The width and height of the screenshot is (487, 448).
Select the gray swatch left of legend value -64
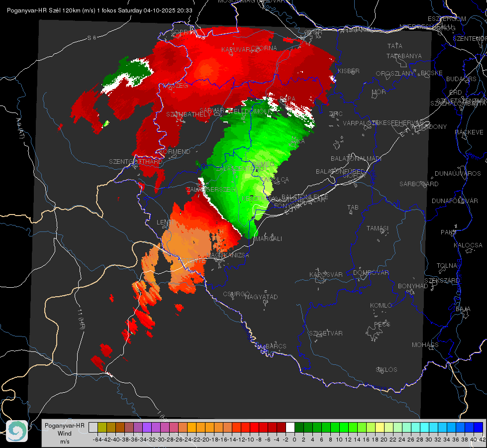click(93, 427)
